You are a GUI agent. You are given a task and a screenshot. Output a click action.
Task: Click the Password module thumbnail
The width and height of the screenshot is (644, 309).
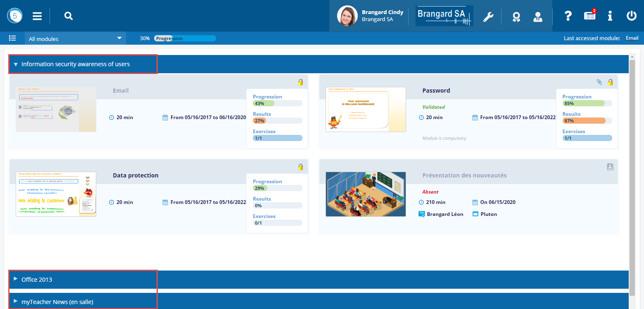366,109
